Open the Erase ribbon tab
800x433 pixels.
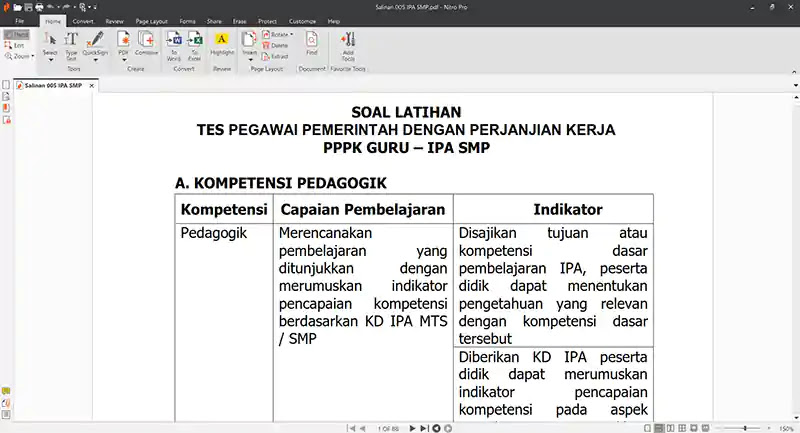pos(240,21)
